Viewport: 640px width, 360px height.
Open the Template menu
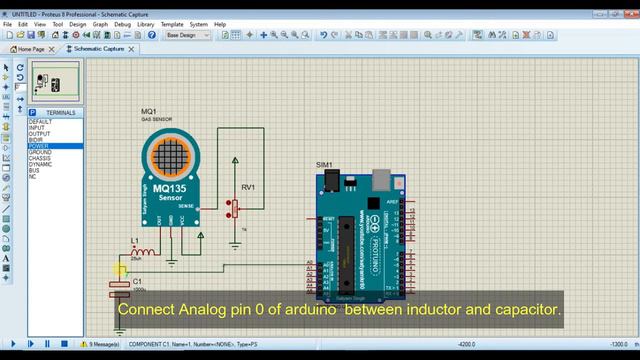(x=172, y=24)
